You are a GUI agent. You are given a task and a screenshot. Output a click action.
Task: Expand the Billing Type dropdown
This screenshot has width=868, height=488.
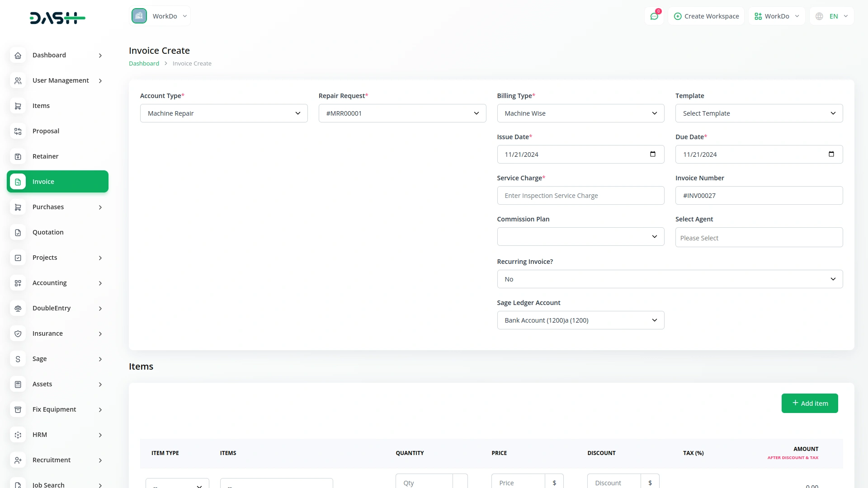(580, 113)
